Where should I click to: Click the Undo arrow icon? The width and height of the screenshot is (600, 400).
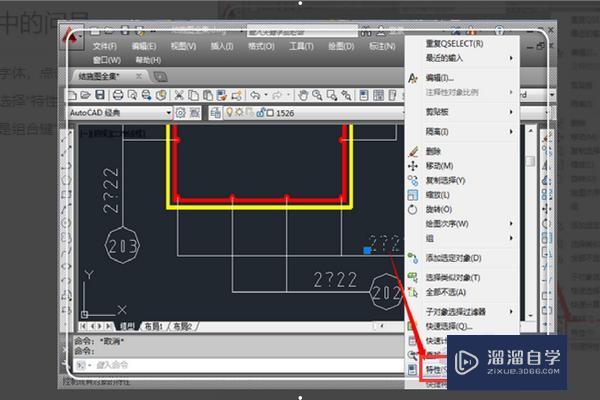click(x=255, y=95)
